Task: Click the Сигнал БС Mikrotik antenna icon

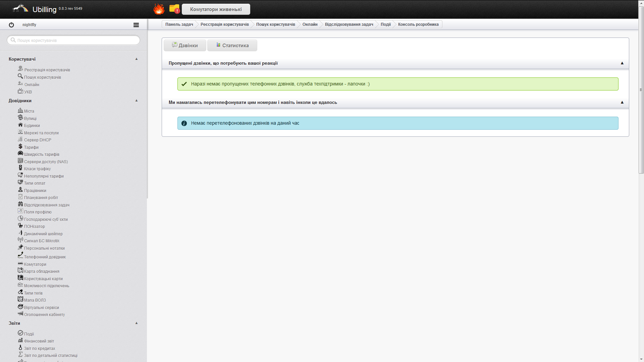Action: [x=20, y=240]
